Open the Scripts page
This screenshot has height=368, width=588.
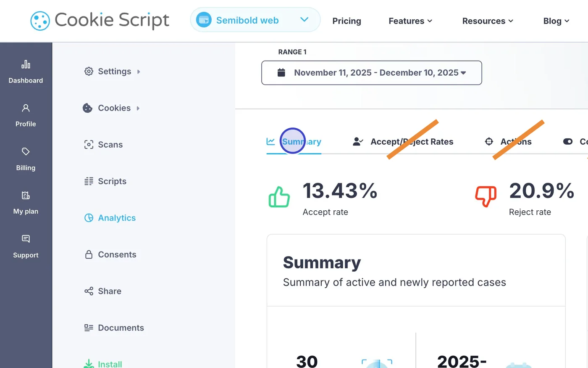[105, 181]
